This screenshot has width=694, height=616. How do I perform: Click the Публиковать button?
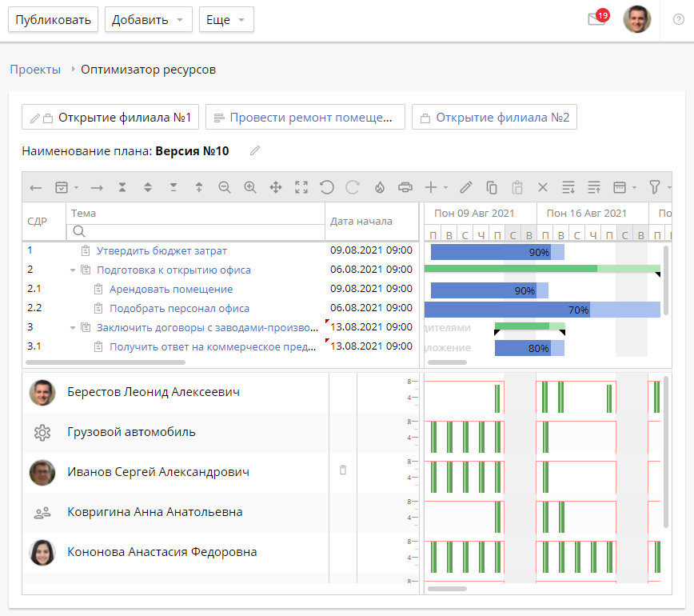click(x=53, y=19)
